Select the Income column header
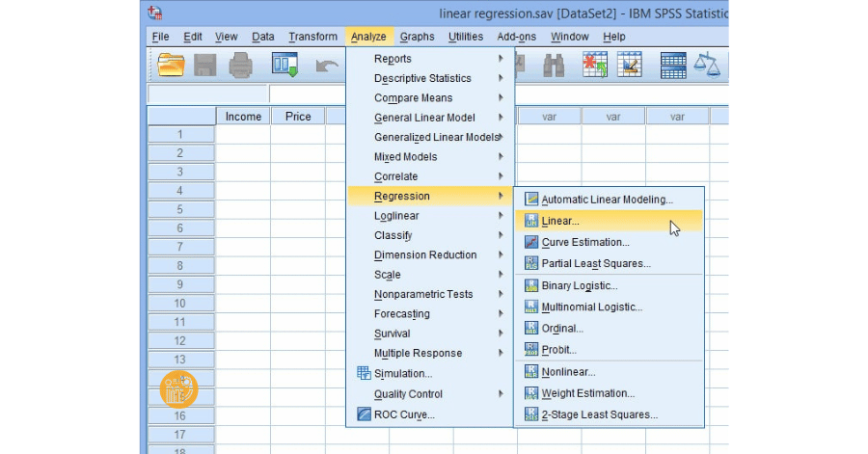 click(243, 116)
